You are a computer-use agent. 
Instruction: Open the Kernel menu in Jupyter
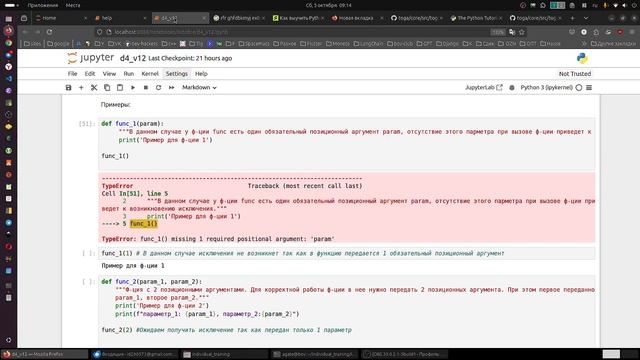(x=150, y=74)
